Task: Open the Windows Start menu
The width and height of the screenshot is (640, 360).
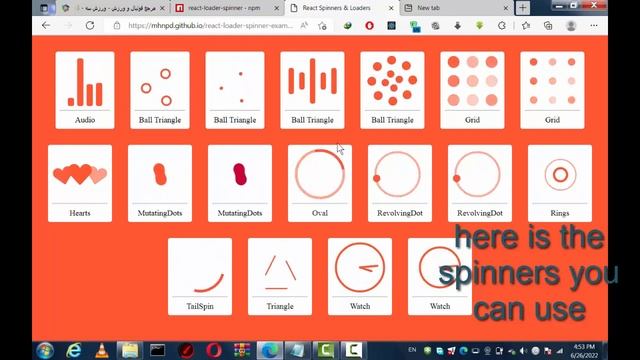Action: point(45,350)
